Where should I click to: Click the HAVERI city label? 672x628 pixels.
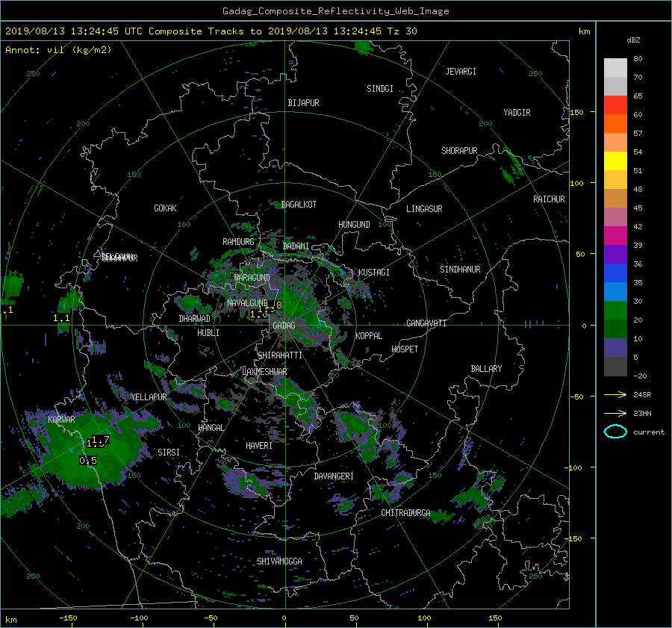259,446
